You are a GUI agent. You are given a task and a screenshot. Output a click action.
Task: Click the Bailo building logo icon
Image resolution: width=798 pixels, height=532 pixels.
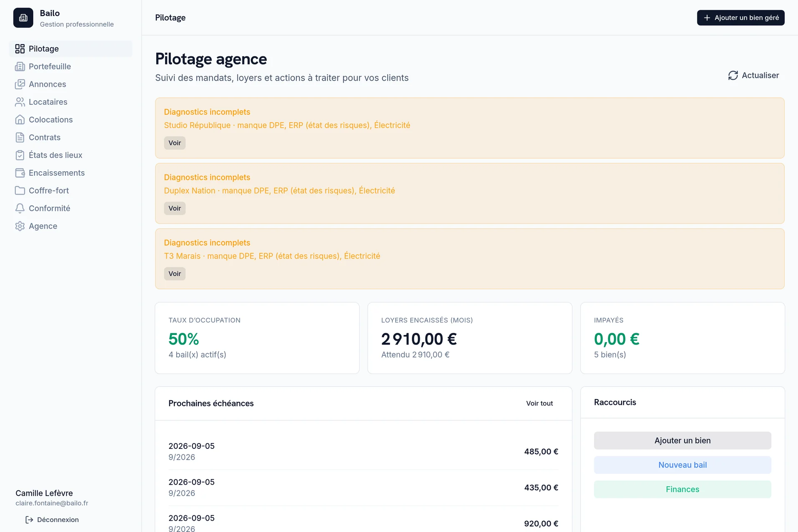click(23, 18)
